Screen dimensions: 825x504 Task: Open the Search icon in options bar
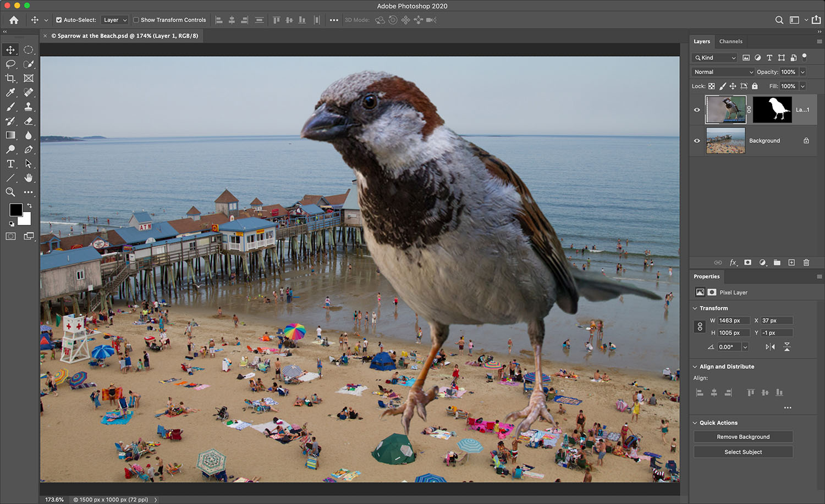pos(779,20)
